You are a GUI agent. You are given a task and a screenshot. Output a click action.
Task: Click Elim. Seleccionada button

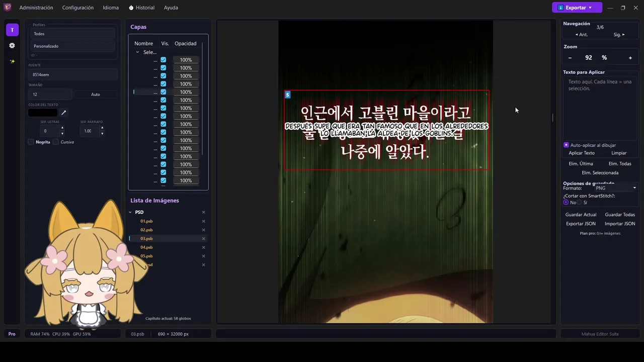point(600,172)
